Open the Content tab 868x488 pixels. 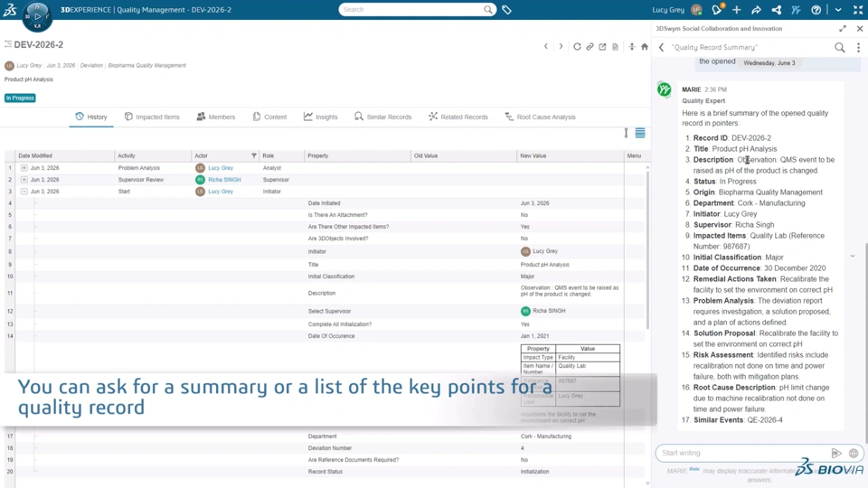(x=269, y=117)
